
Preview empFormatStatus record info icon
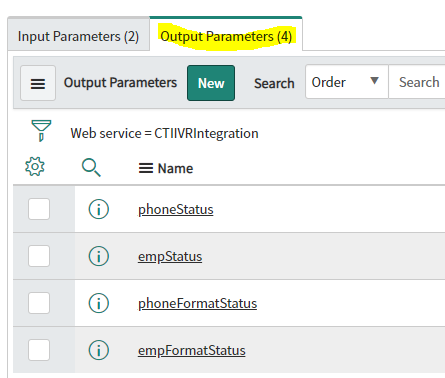99,350
